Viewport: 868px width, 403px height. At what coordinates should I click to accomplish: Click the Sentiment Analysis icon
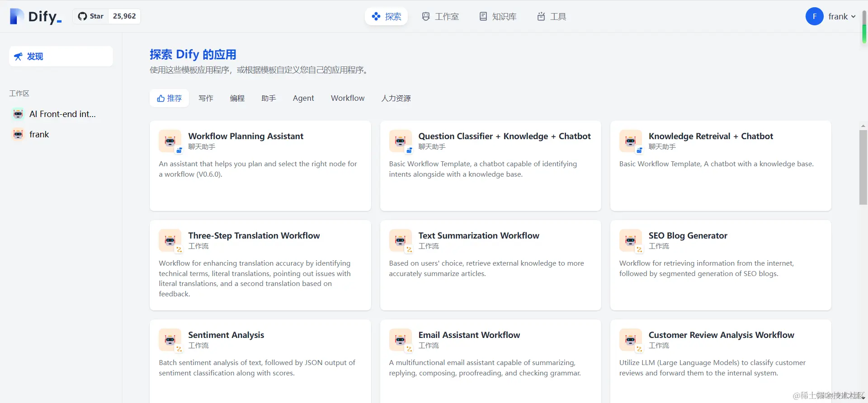(170, 340)
